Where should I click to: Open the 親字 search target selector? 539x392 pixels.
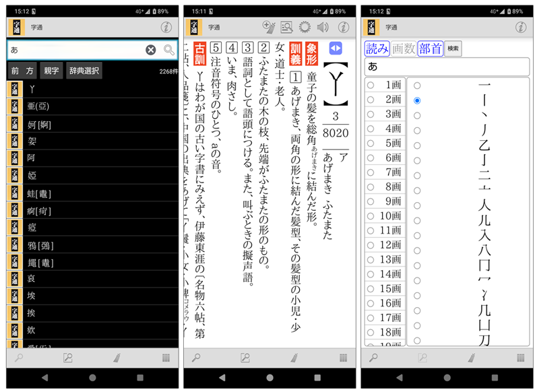coord(51,71)
